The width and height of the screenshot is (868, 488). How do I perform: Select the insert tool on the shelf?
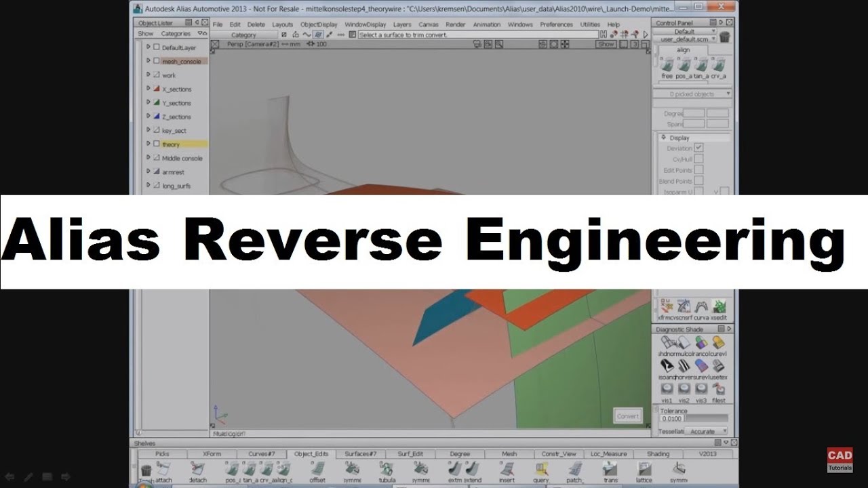point(507,469)
